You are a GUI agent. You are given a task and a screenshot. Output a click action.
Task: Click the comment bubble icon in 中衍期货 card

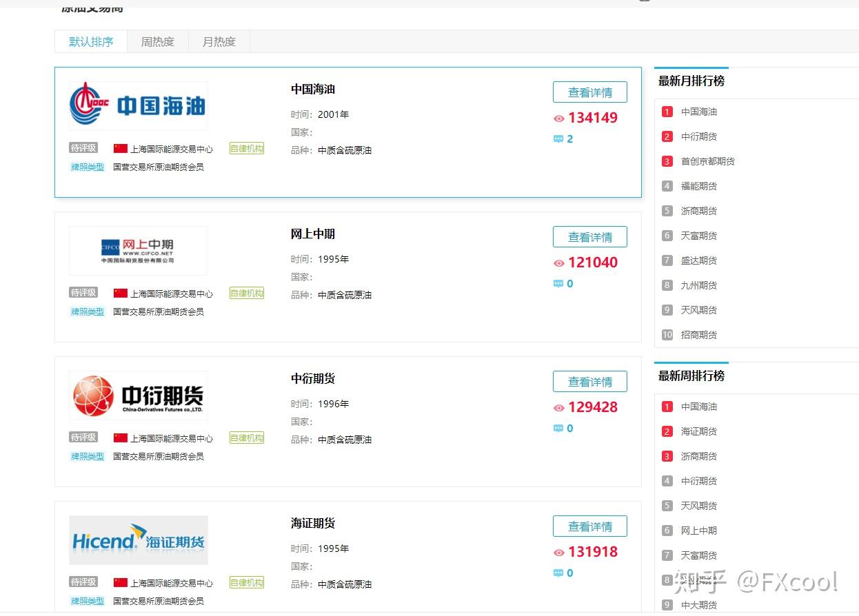558,429
